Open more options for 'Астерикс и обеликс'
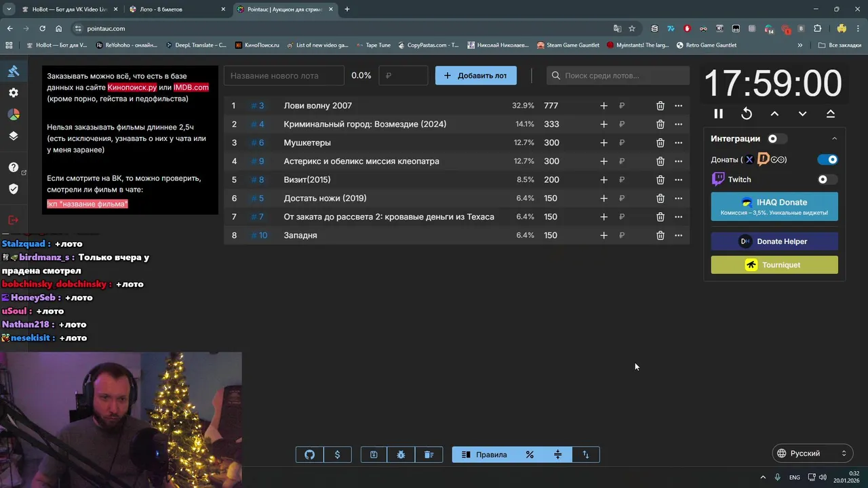 [678, 161]
